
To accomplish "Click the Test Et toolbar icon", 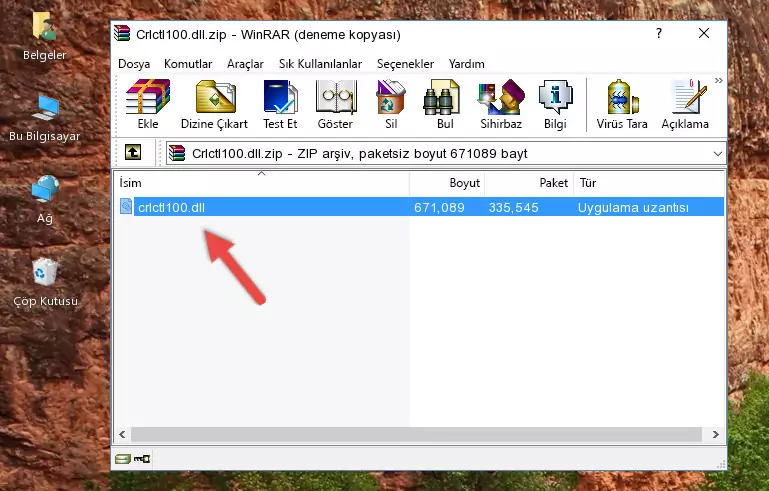I will (x=280, y=97).
